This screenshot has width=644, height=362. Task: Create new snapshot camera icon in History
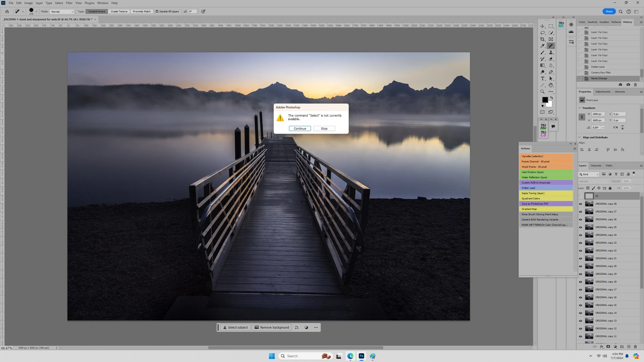pos(628,85)
